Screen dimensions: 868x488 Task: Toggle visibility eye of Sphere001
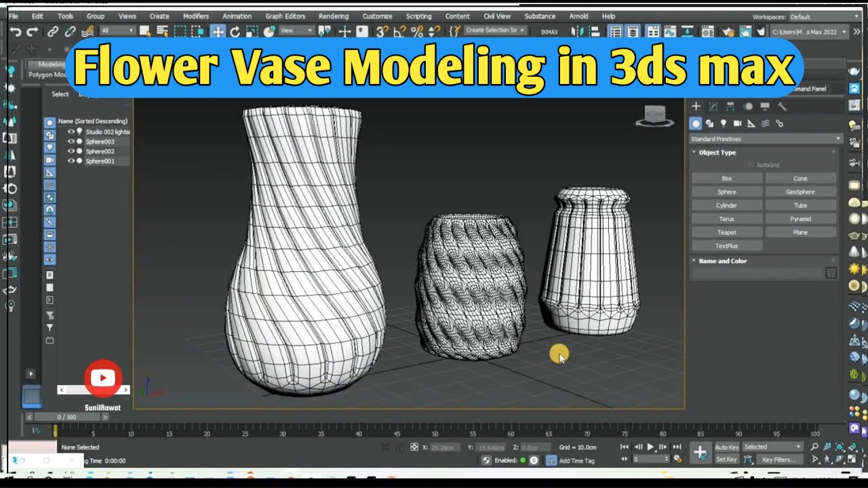point(71,161)
